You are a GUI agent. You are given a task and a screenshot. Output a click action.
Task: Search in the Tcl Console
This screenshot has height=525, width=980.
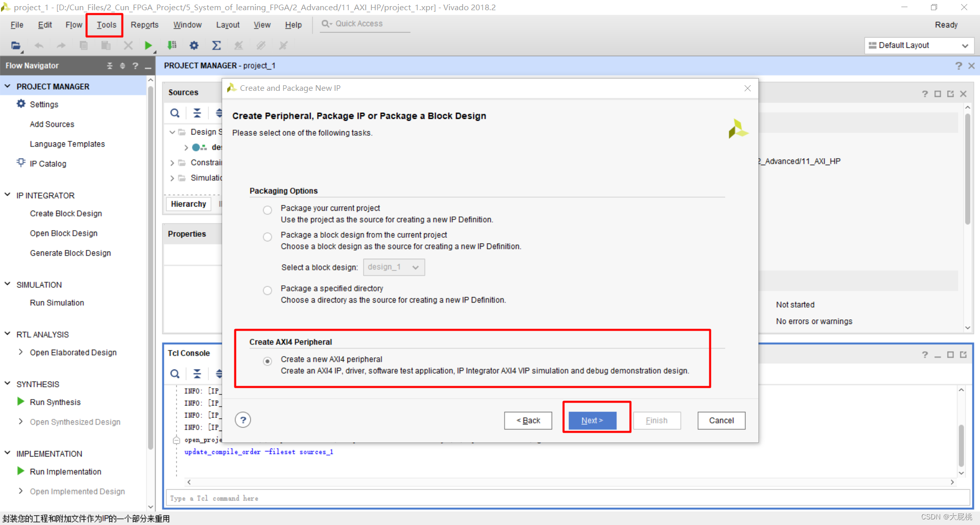[x=175, y=374]
